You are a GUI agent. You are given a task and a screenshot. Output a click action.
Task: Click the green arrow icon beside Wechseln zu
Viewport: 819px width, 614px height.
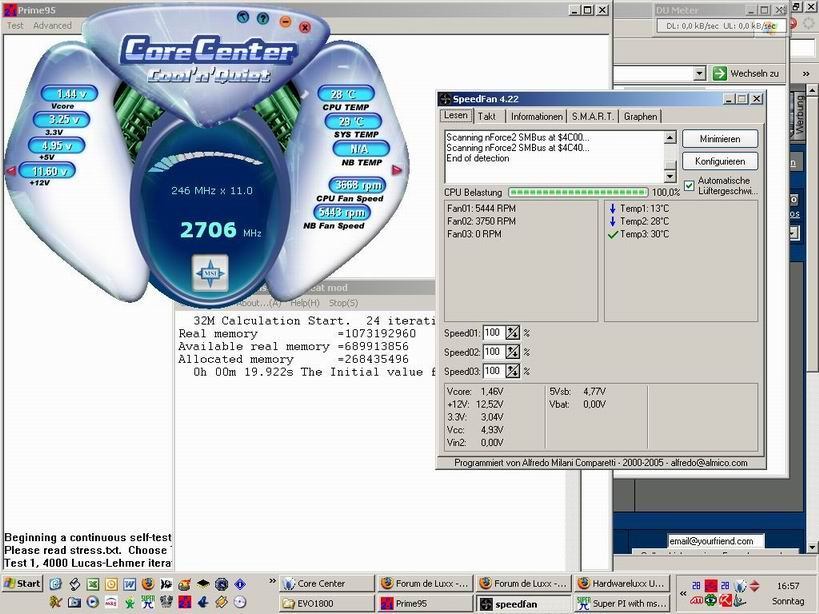(720, 74)
